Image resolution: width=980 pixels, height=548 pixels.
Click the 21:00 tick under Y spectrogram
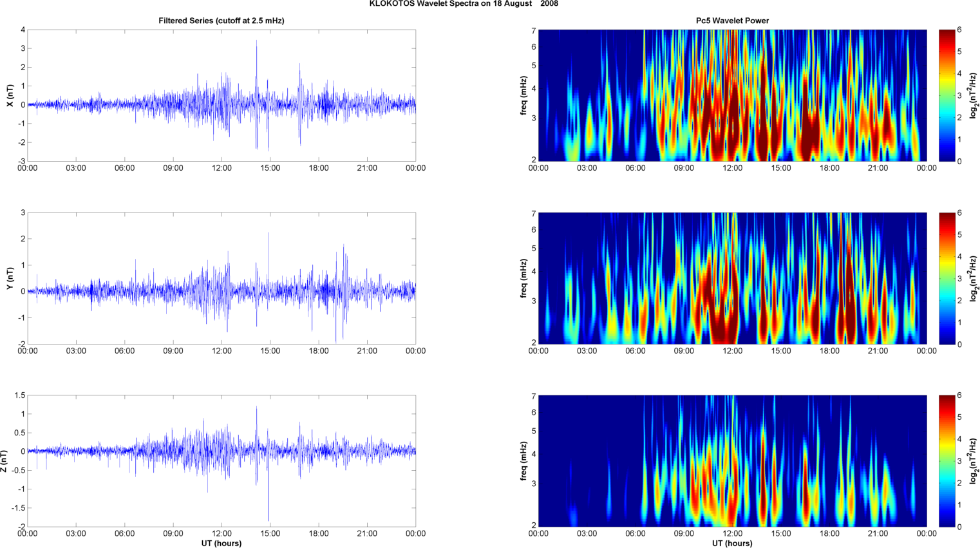pyautogui.click(x=878, y=351)
